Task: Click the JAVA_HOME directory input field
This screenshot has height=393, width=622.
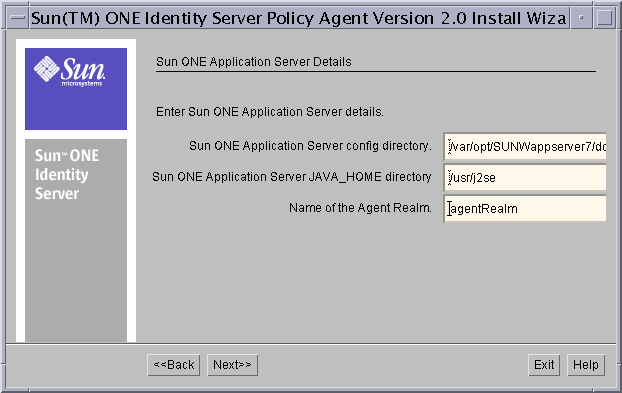Action: click(x=525, y=177)
